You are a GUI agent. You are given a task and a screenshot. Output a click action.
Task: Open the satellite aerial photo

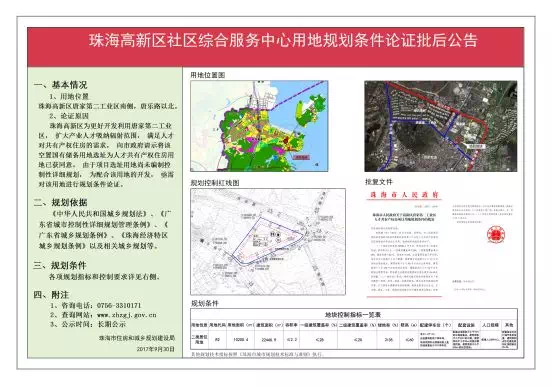tap(441, 126)
